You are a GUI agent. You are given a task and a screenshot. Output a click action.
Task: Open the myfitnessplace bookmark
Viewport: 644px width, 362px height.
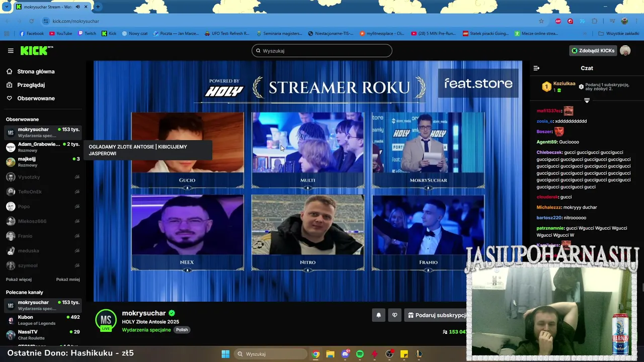[x=382, y=34]
